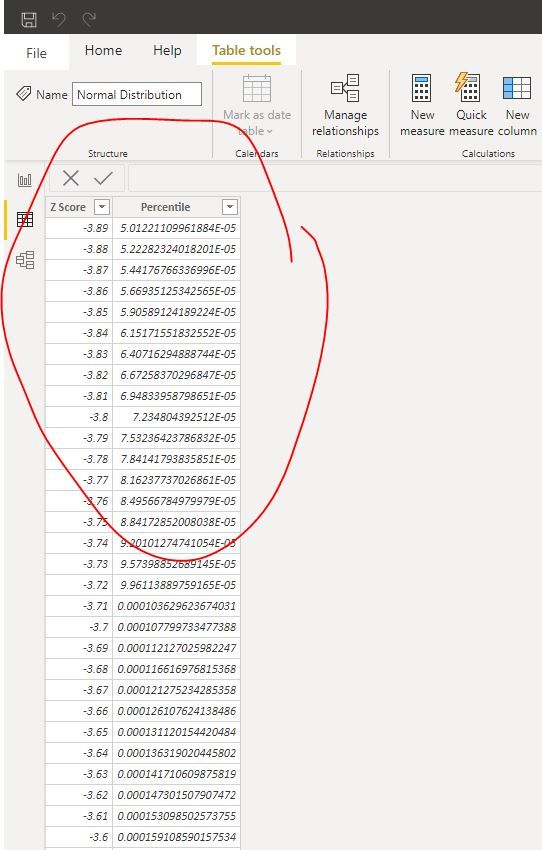The height and width of the screenshot is (850, 542).
Task: Click the Redo arrow icon
Action: pos(89,20)
